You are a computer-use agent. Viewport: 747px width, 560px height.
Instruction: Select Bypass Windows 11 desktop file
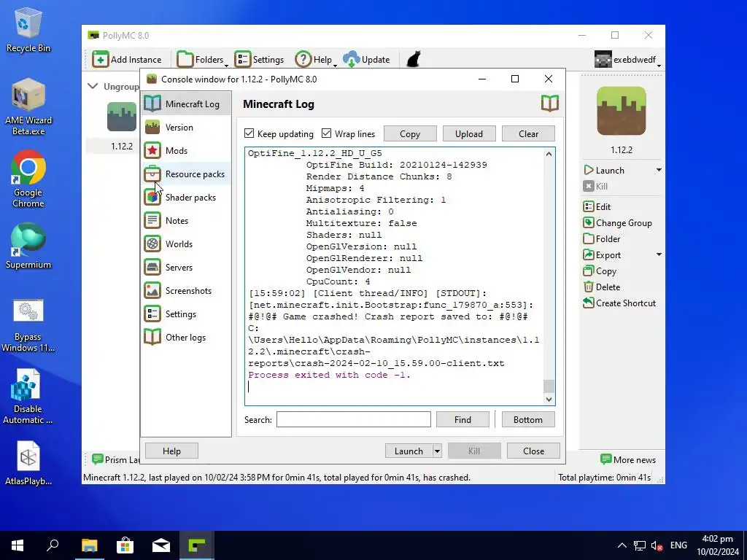click(x=28, y=326)
